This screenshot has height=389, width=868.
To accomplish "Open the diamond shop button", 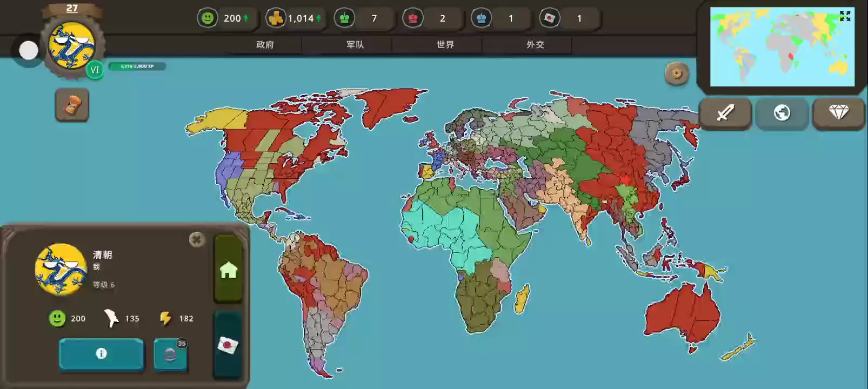I will click(x=839, y=113).
